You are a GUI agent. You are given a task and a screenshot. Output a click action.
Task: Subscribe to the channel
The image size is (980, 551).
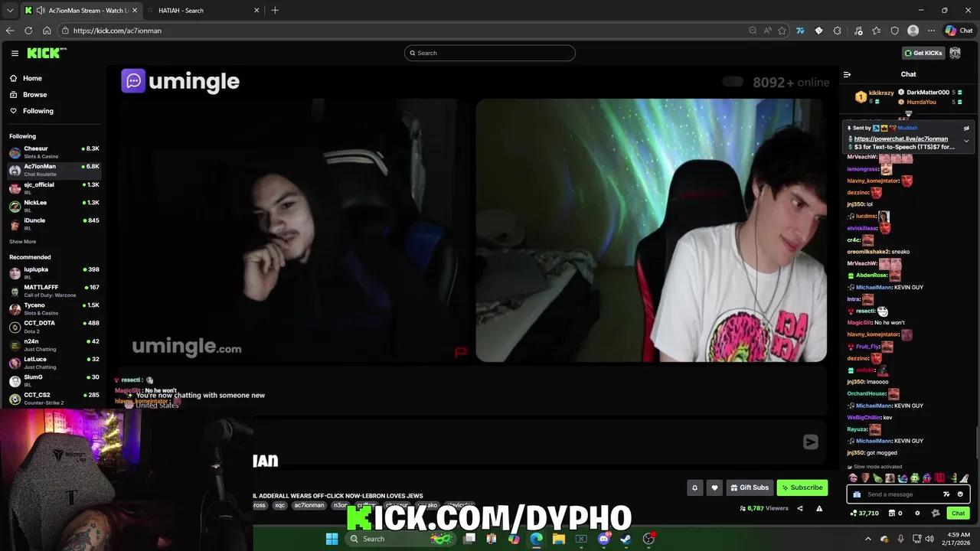[x=802, y=487]
